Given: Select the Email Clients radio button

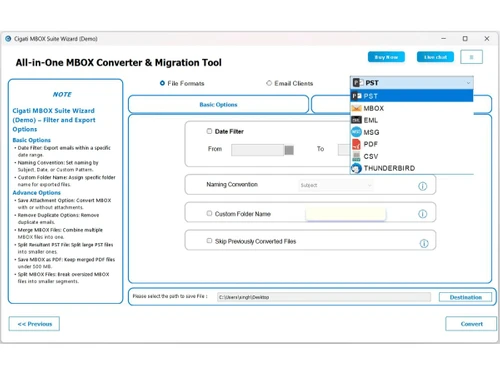Looking at the screenshot, I should click(x=269, y=83).
